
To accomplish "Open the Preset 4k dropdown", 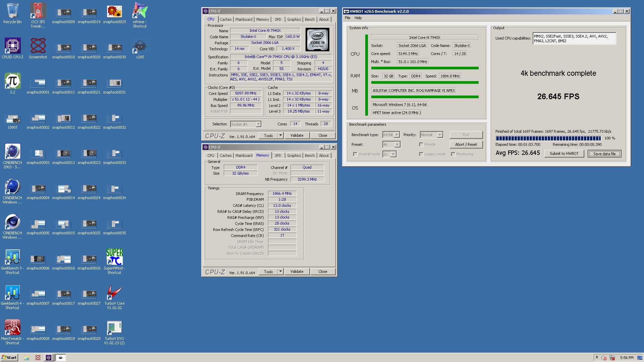I will coord(391,144).
